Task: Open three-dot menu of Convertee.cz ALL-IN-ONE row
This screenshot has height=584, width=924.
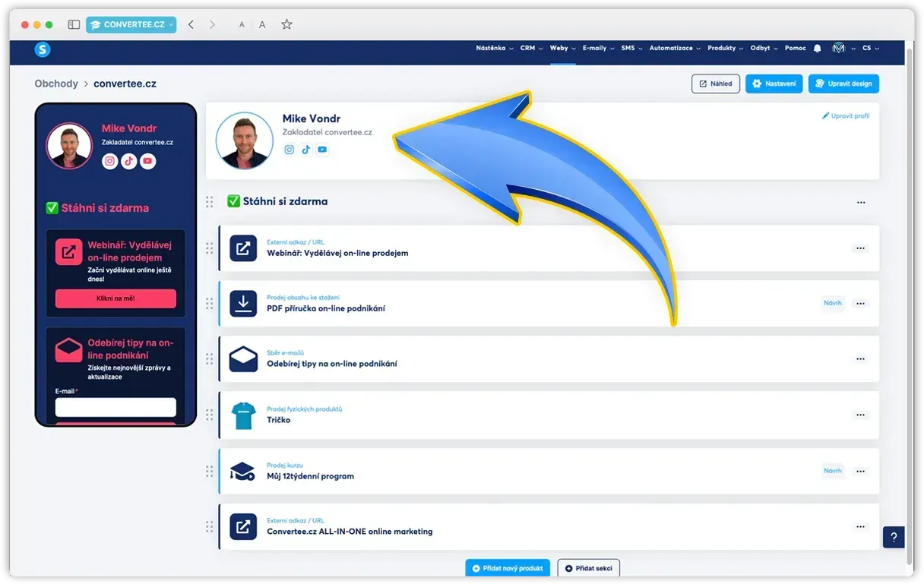Action: point(860,527)
